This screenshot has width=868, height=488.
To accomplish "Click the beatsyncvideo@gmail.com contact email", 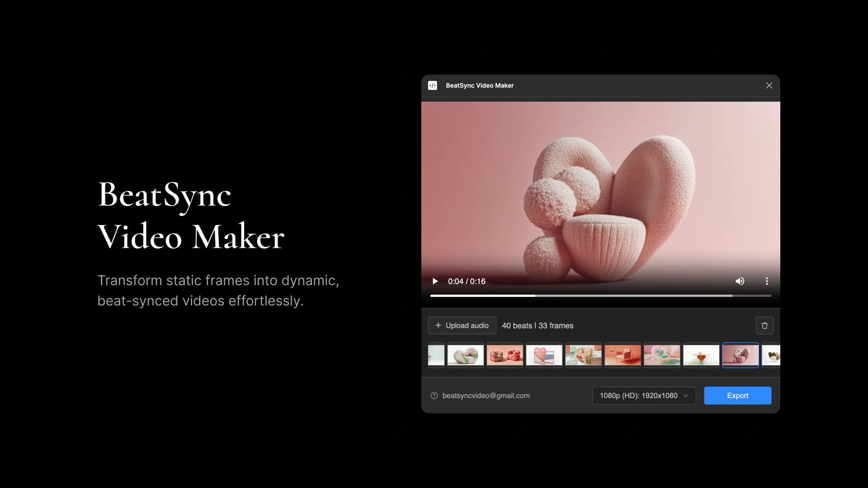I will coord(486,395).
